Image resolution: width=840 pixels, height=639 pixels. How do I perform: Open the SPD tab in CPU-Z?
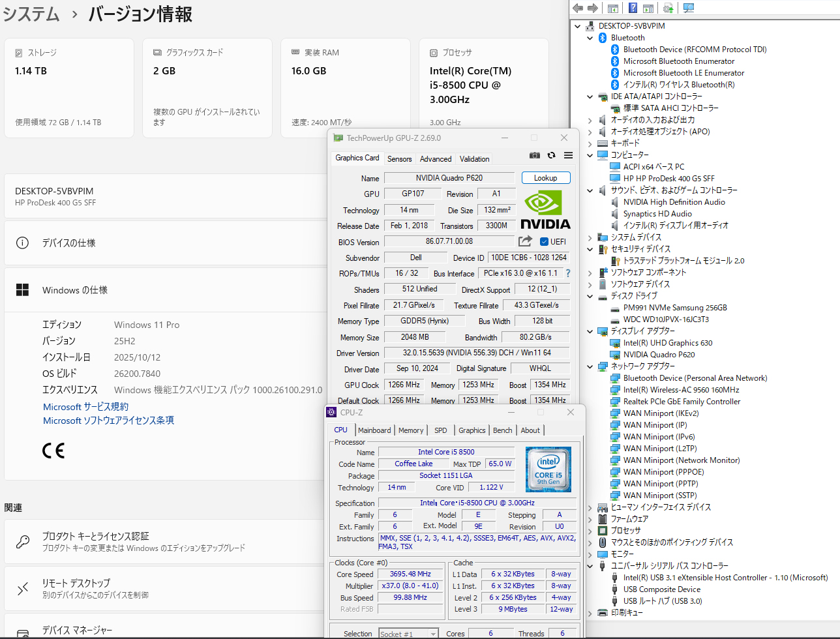click(441, 430)
